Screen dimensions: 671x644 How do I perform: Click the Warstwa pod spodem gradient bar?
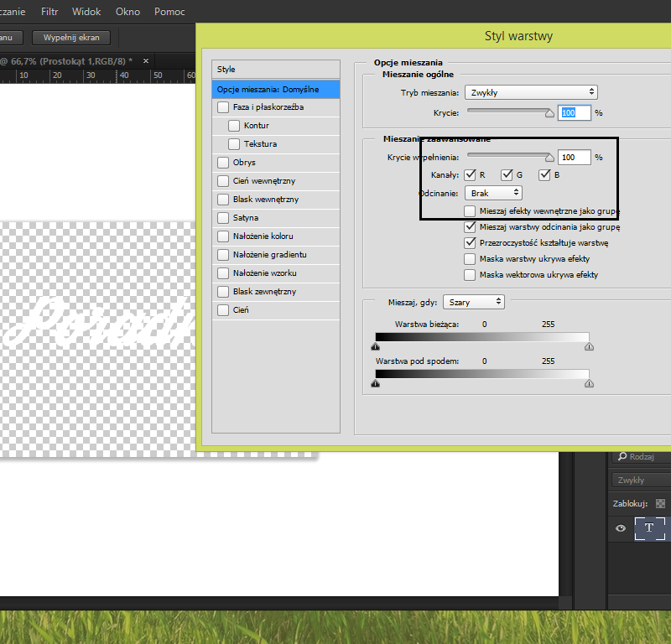482,373
